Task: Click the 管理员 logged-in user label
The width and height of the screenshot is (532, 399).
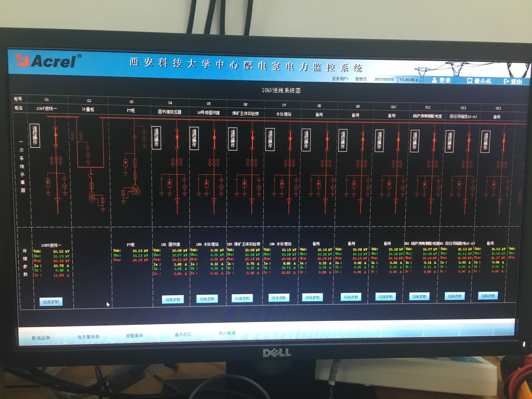Action: pos(361,79)
